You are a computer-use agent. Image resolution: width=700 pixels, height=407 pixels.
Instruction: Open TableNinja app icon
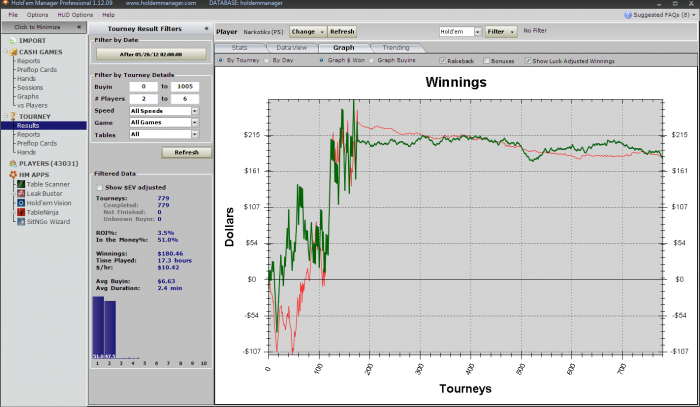(x=21, y=212)
